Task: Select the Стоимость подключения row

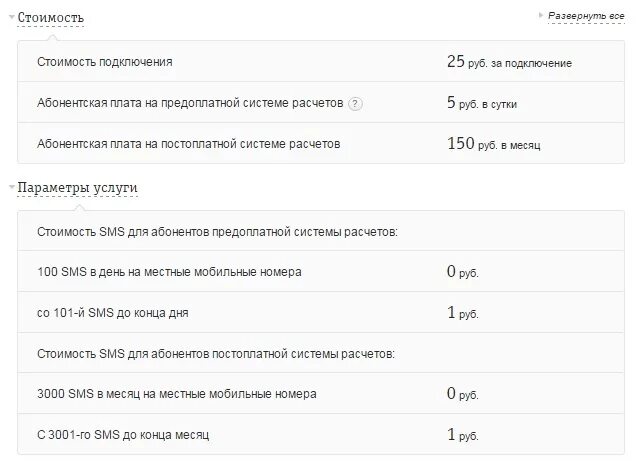Action: (x=105, y=62)
